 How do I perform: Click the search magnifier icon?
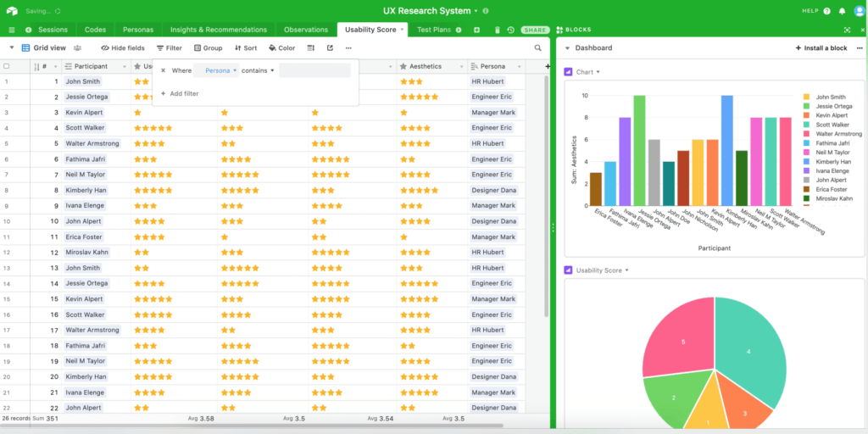(x=537, y=48)
